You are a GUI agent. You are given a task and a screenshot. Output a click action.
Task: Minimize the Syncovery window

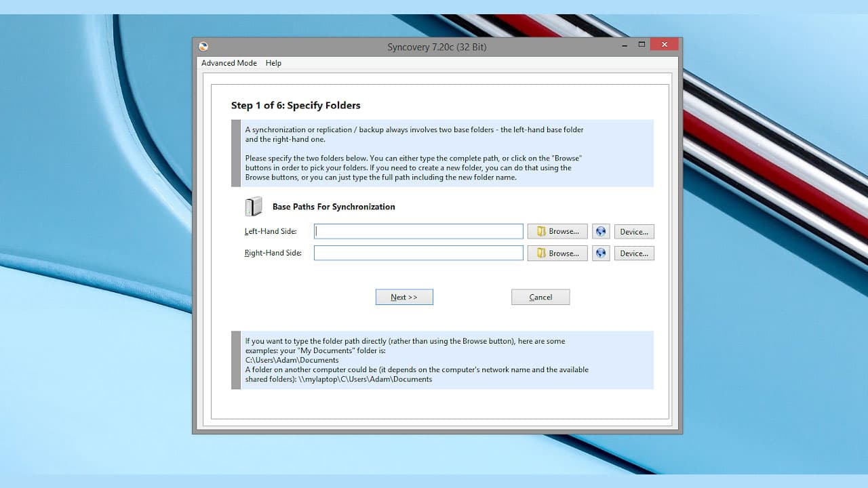(x=623, y=44)
